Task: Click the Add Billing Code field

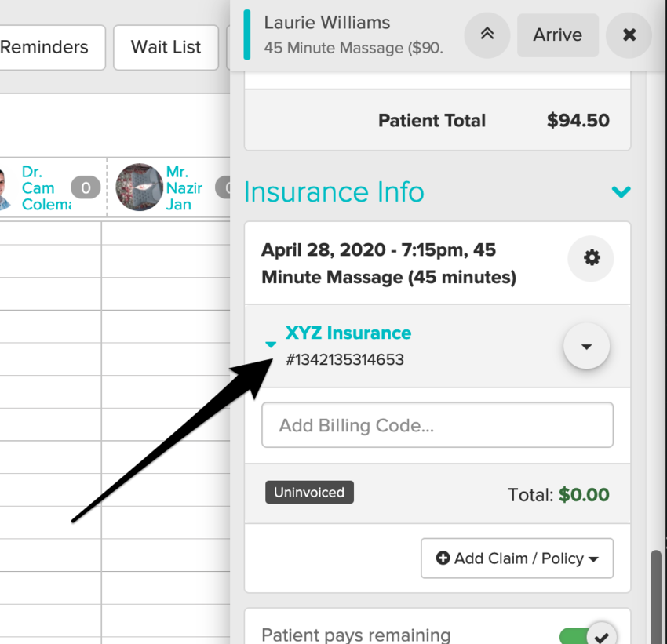Action: (437, 425)
